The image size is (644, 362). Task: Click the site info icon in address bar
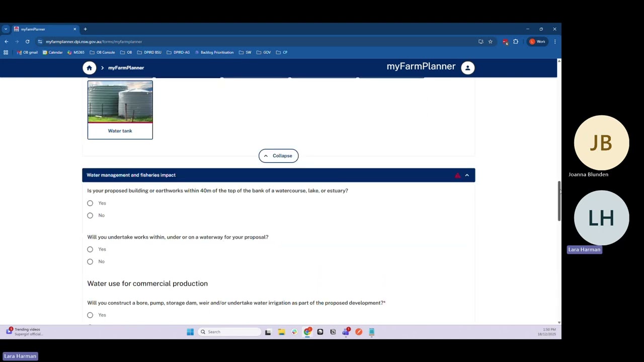(x=40, y=42)
